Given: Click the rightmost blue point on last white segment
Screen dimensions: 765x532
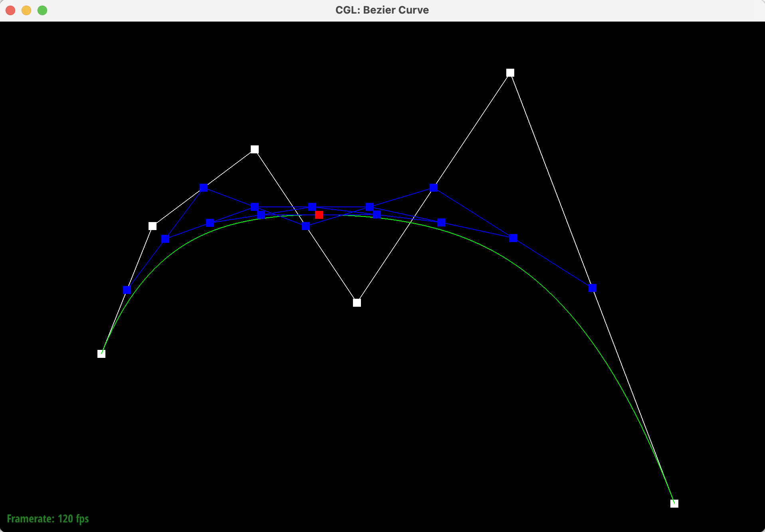Looking at the screenshot, I should (593, 288).
